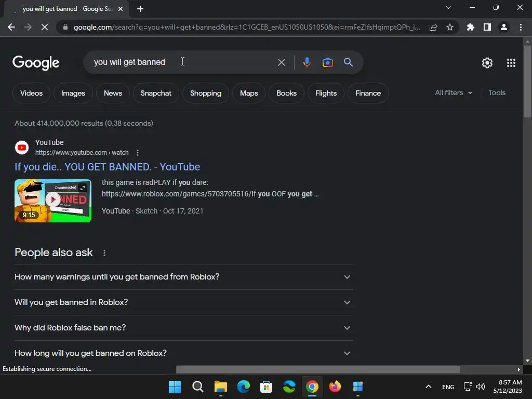Switch to Books results
The height and width of the screenshot is (399, 532).
click(286, 93)
